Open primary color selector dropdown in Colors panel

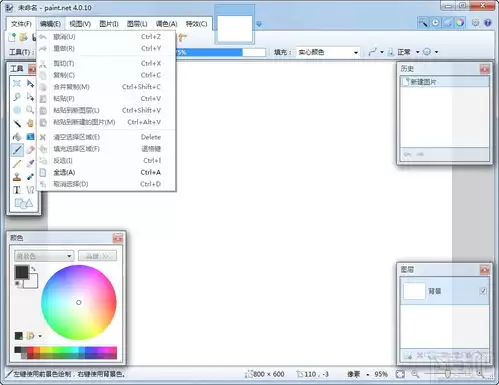click(x=44, y=256)
